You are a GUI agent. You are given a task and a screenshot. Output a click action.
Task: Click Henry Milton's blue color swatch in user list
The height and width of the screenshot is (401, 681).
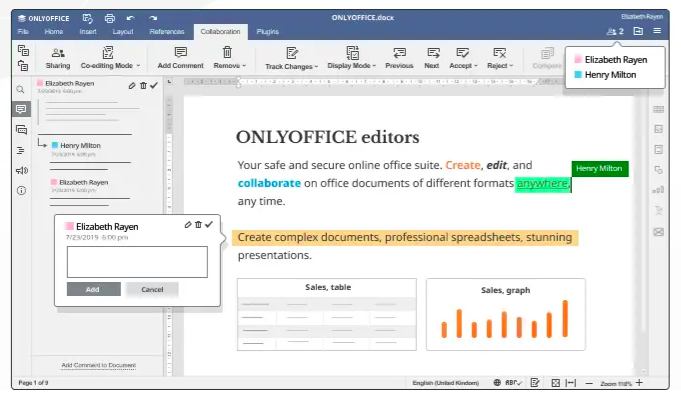pyautogui.click(x=578, y=74)
